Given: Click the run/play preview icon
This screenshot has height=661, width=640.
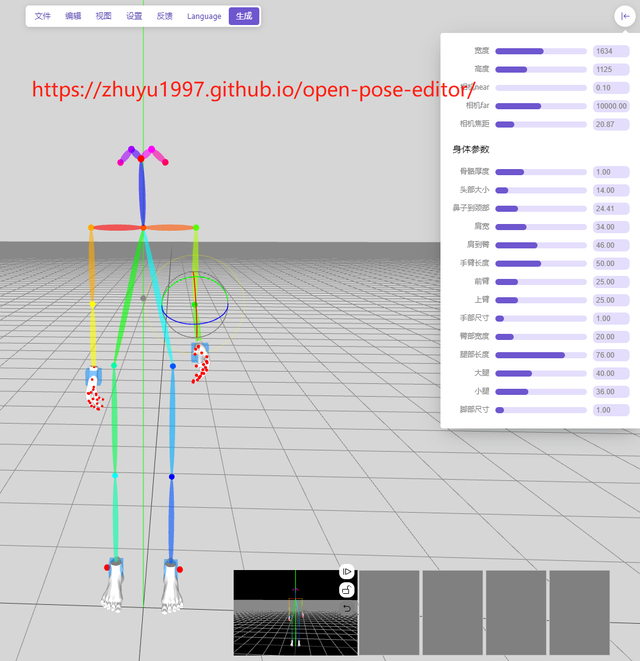Looking at the screenshot, I should click(347, 572).
